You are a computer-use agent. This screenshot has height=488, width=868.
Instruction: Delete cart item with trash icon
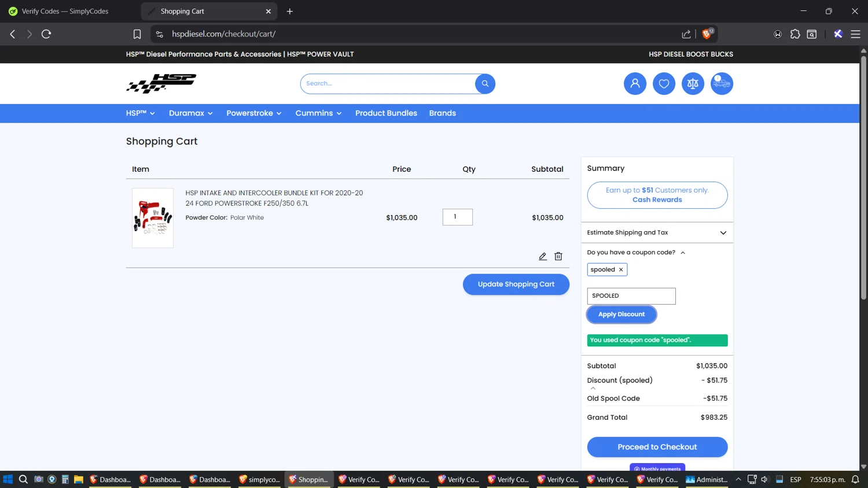pyautogui.click(x=558, y=256)
